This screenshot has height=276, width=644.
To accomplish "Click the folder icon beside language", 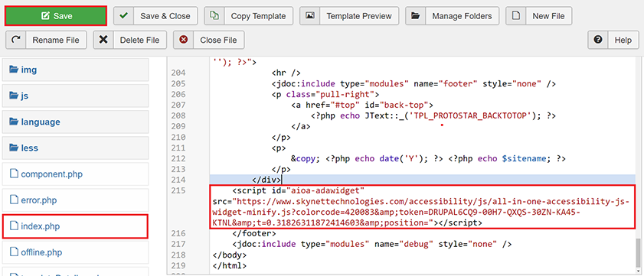I will coord(14,122).
